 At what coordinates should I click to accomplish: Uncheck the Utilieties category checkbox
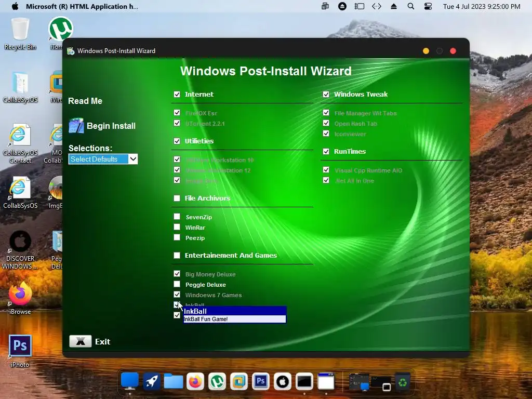pyautogui.click(x=177, y=141)
